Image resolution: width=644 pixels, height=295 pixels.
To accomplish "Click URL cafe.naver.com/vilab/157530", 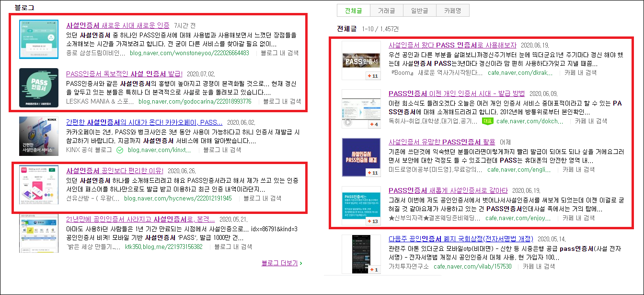I will click(472, 267).
